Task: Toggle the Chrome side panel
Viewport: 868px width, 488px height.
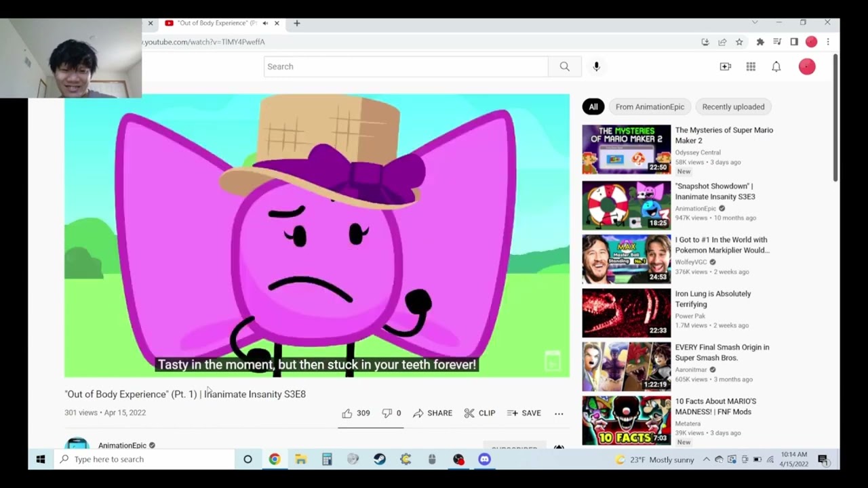Action: pos(794,42)
